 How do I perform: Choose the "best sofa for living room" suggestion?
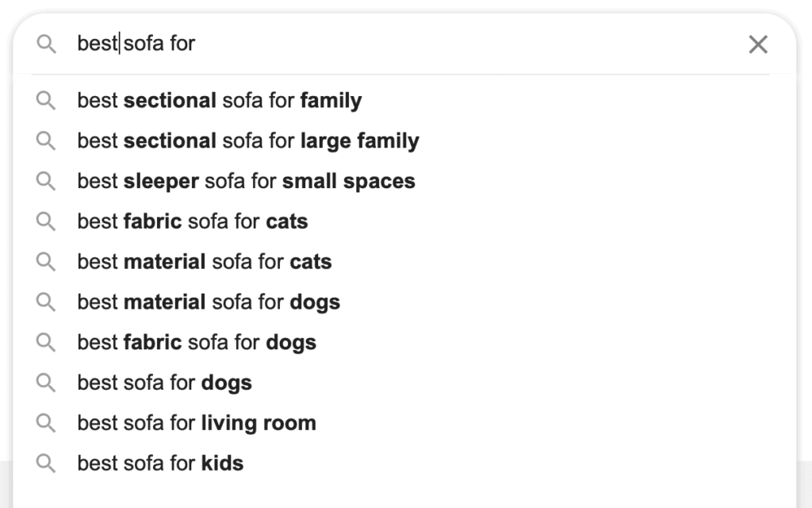196,423
